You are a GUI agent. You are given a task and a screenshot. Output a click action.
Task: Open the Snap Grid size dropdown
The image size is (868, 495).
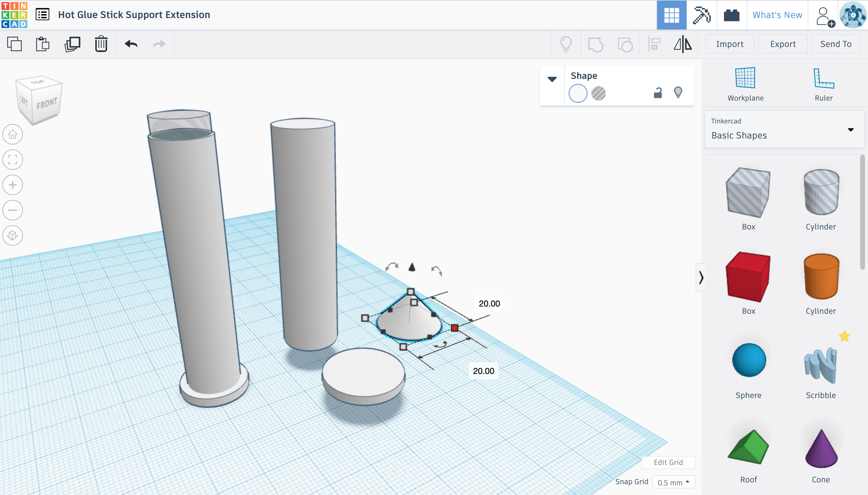tap(673, 482)
